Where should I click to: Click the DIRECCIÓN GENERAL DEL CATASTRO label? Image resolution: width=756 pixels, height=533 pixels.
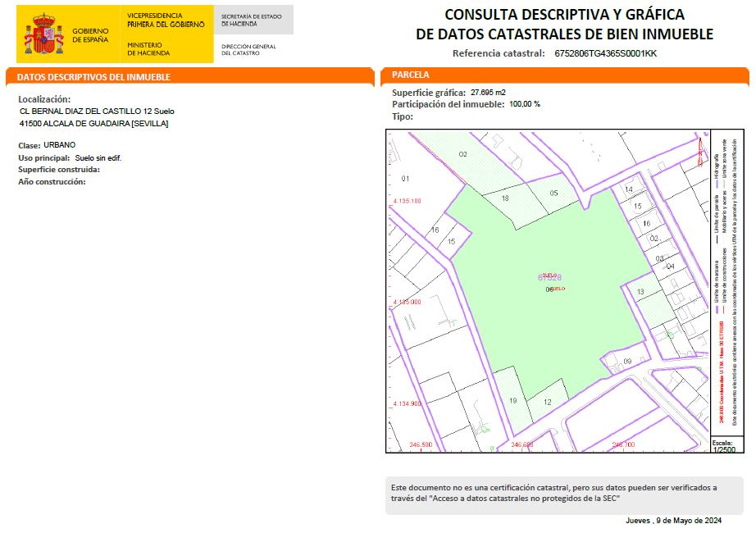pos(248,50)
